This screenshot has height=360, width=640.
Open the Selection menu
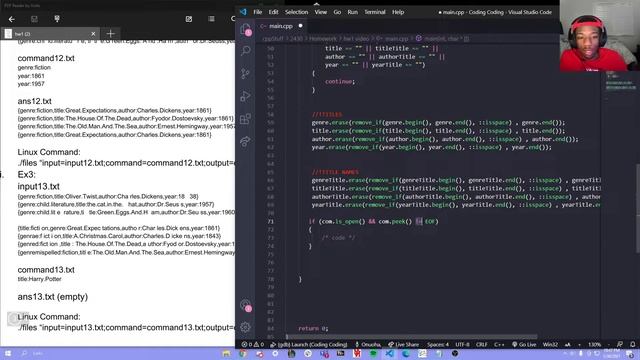click(296, 12)
